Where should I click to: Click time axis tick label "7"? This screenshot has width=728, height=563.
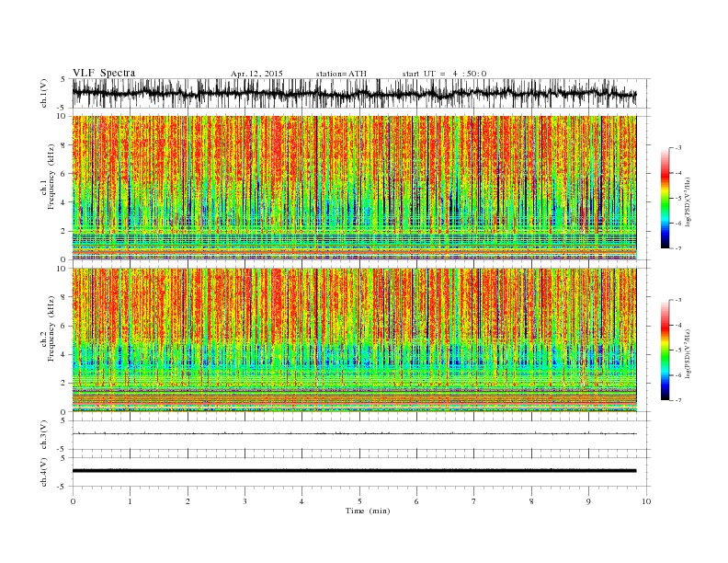pyautogui.click(x=474, y=501)
